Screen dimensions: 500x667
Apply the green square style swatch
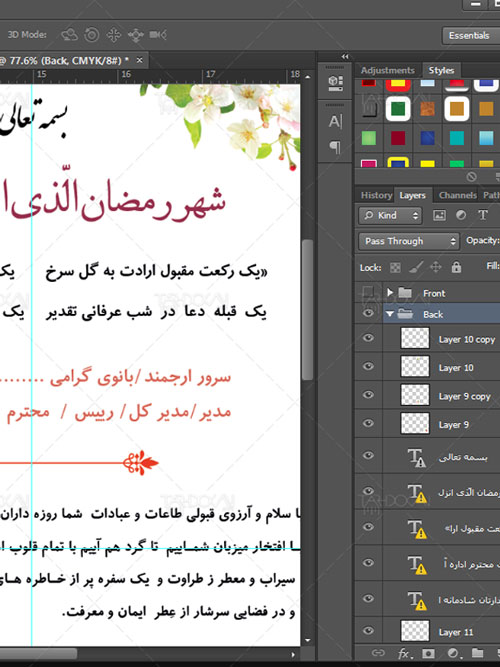click(x=398, y=109)
